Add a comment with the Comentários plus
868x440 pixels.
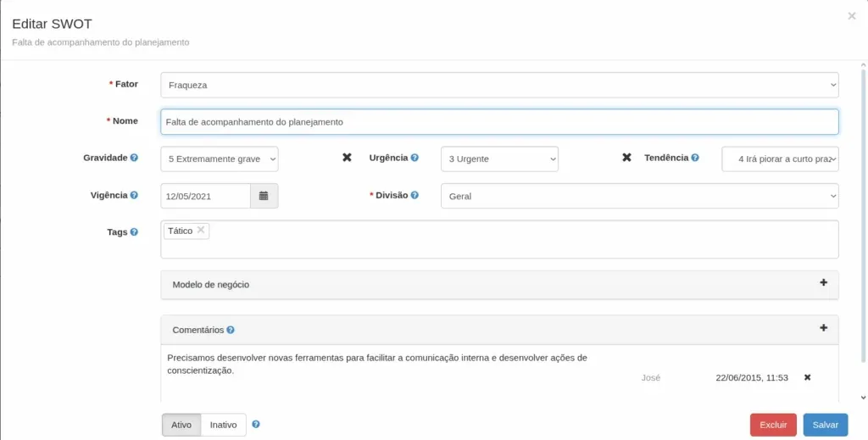point(823,328)
